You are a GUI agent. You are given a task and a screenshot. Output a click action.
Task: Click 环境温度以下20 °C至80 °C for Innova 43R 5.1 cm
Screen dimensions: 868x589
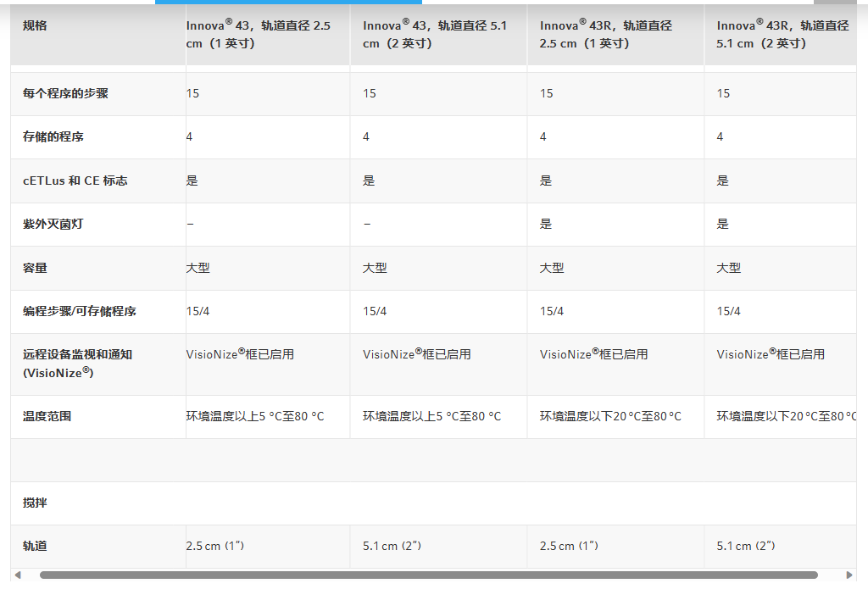pyautogui.click(x=786, y=416)
